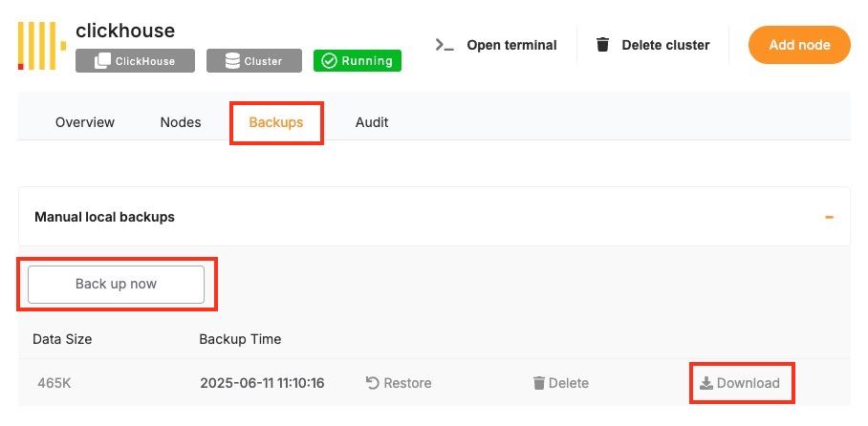Click the trash icon in the backup row

click(539, 383)
